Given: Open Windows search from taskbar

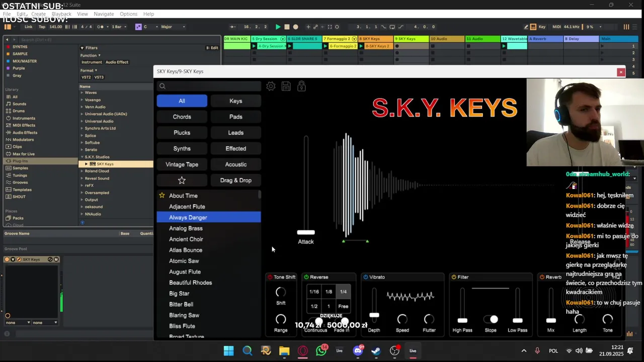Looking at the screenshot, I should pos(247,351).
